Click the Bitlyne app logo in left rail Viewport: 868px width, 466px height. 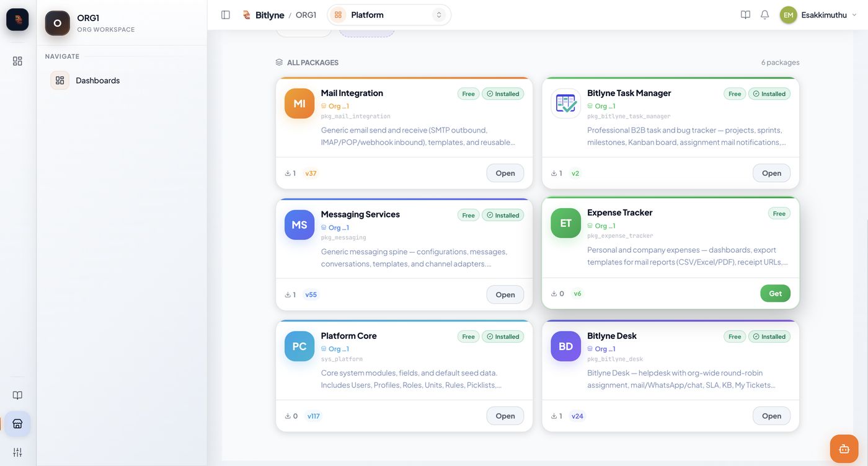(17, 19)
